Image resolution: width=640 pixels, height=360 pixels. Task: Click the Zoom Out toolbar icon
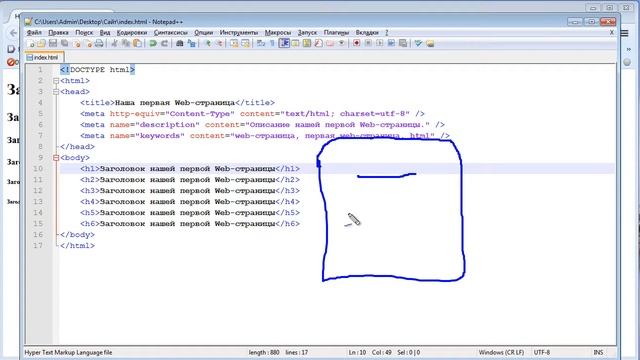point(220,43)
